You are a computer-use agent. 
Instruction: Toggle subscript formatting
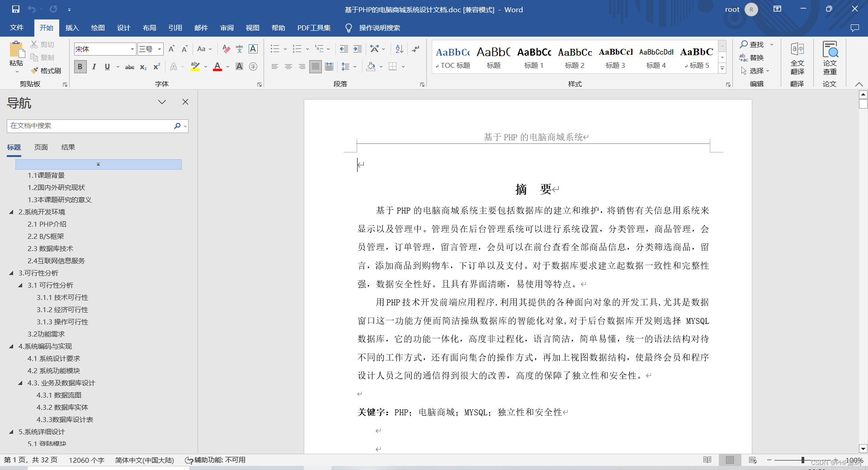pyautogui.click(x=143, y=67)
